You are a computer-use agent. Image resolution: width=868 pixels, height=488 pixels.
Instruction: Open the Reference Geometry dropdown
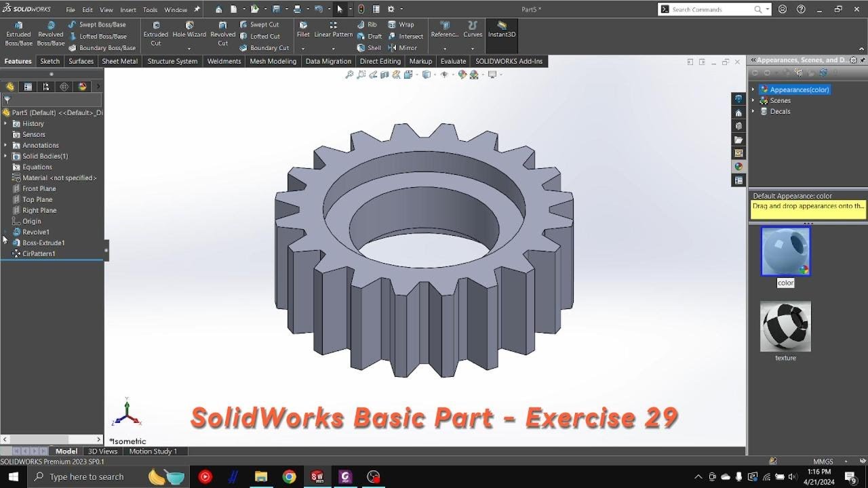tap(445, 48)
